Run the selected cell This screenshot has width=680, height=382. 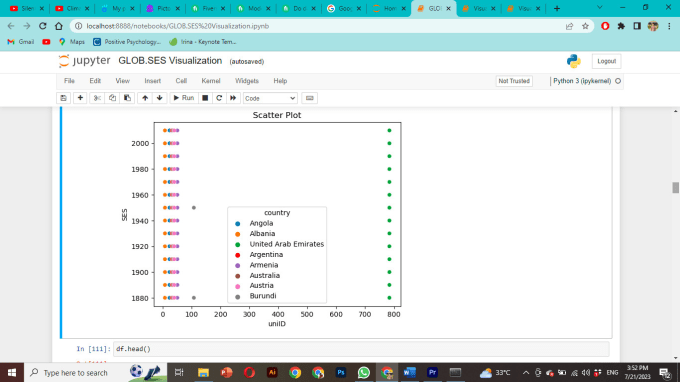pyautogui.click(x=184, y=98)
